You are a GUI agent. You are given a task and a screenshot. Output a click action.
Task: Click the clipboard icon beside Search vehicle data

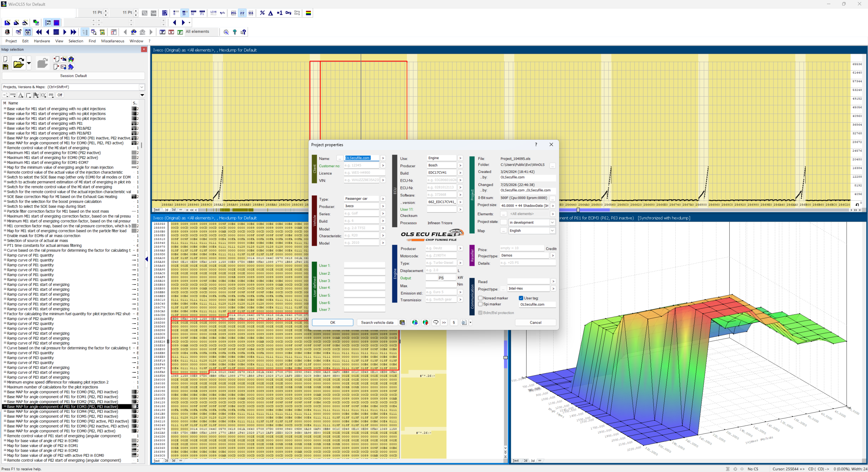pyautogui.click(x=402, y=322)
